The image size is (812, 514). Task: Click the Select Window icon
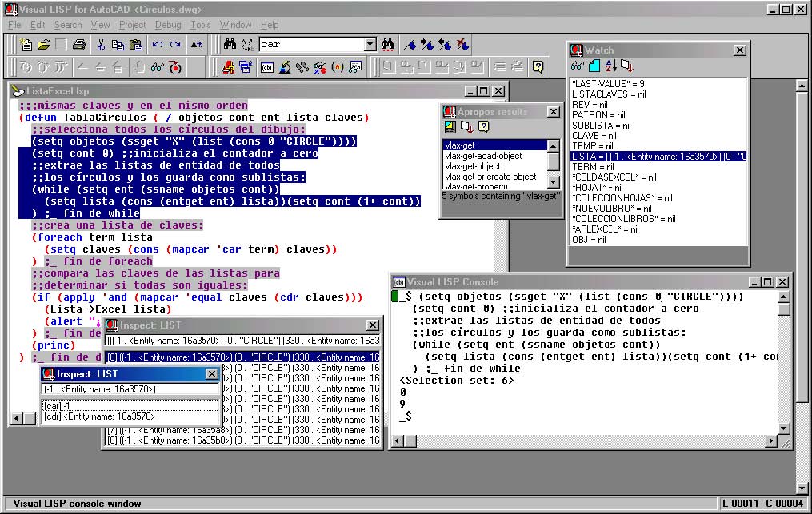[x=246, y=67]
